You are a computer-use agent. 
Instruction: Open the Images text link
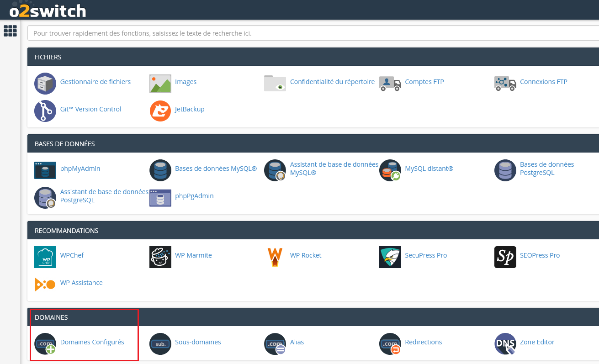pyautogui.click(x=186, y=82)
